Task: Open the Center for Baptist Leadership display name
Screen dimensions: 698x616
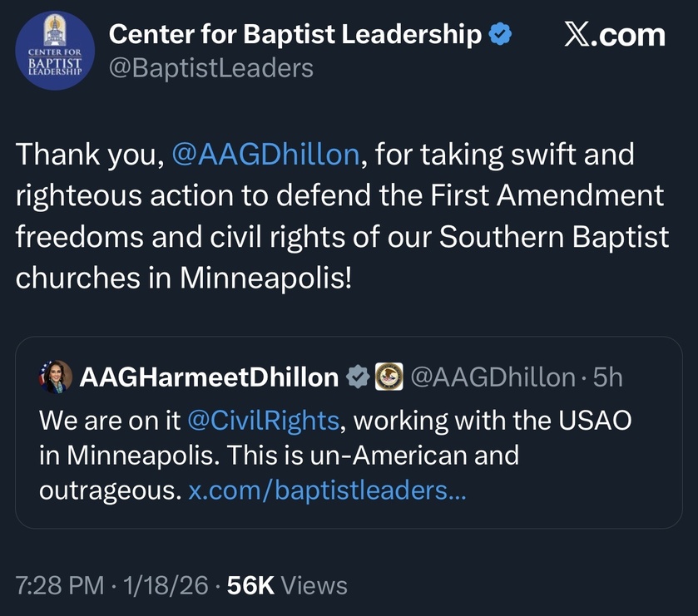Action: pyautogui.click(x=295, y=35)
